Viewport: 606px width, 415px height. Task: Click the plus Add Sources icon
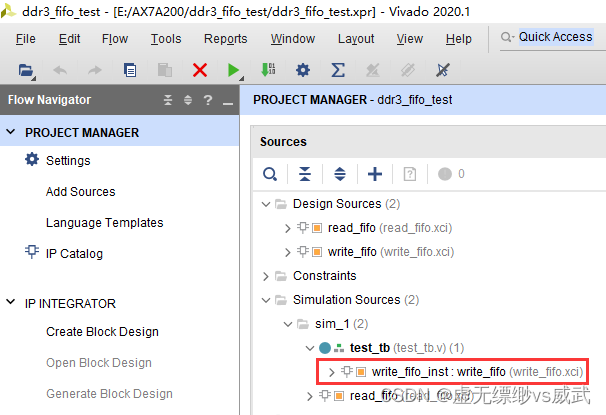point(375,174)
